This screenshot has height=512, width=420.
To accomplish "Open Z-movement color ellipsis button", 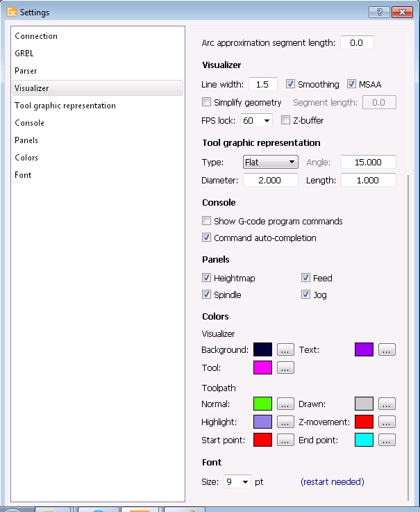I will (387, 422).
